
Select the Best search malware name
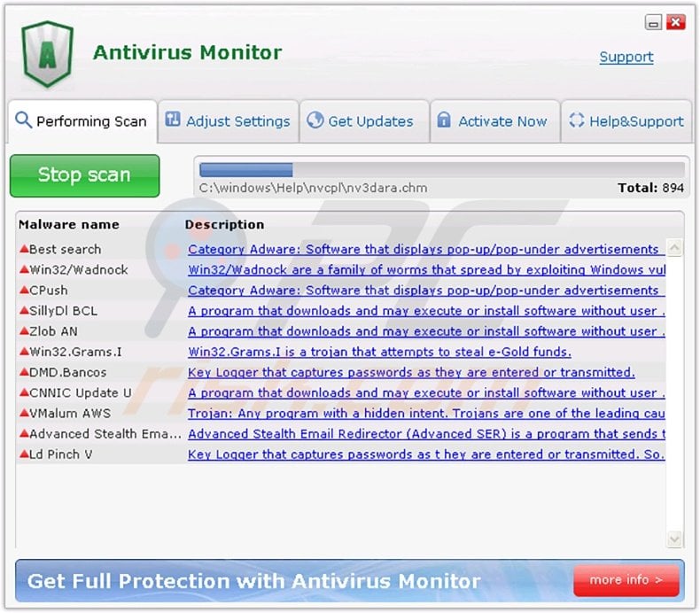[66, 249]
